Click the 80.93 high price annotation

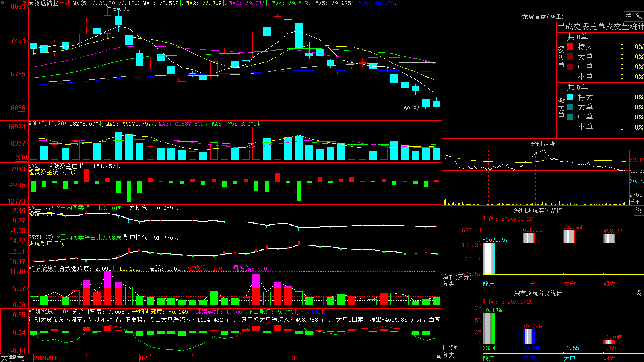(x=121, y=9)
